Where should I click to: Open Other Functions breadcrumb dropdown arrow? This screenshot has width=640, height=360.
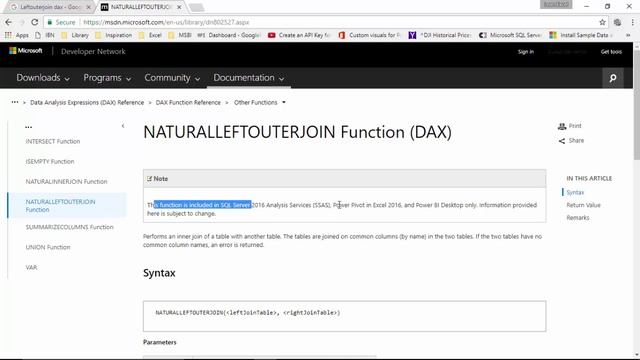pyautogui.click(x=284, y=102)
